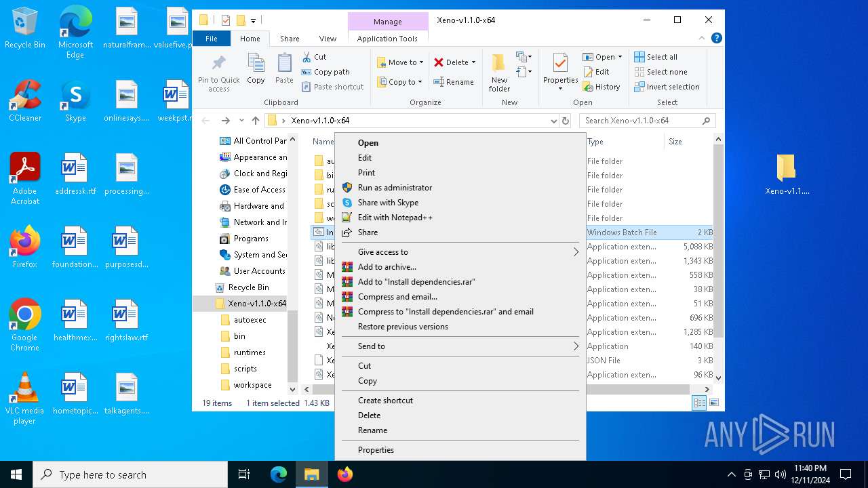Click the Task View taskbar button
The width and height of the screenshot is (868, 488).
244,474
